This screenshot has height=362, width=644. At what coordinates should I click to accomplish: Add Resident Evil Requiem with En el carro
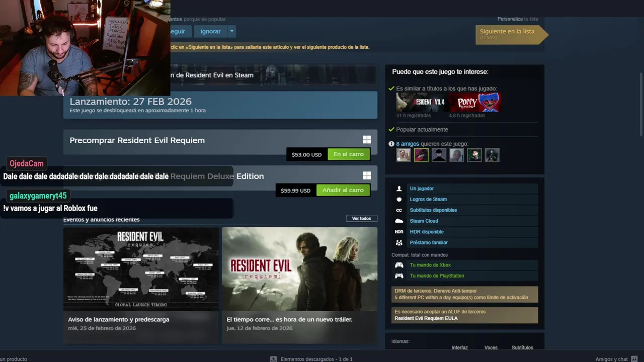point(348,154)
